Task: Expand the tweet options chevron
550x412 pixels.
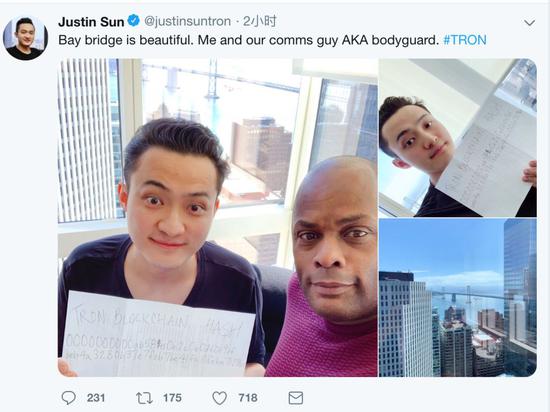Action: coord(529,23)
